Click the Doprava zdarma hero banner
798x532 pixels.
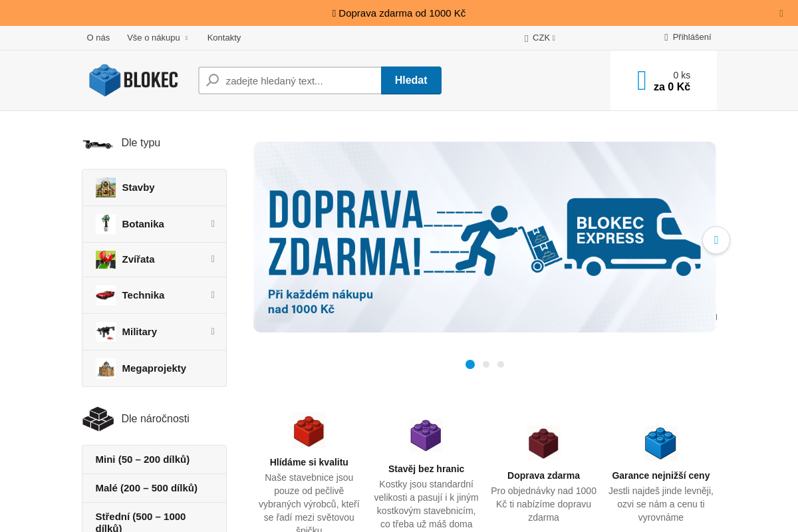point(485,237)
